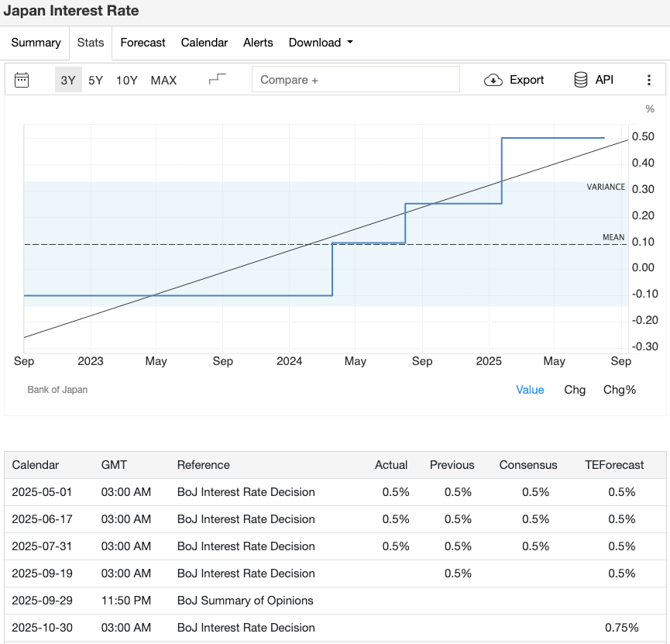Image resolution: width=670 pixels, height=644 pixels.
Task: Switch chart display to Chg% mode
Action: coord(620,390)
